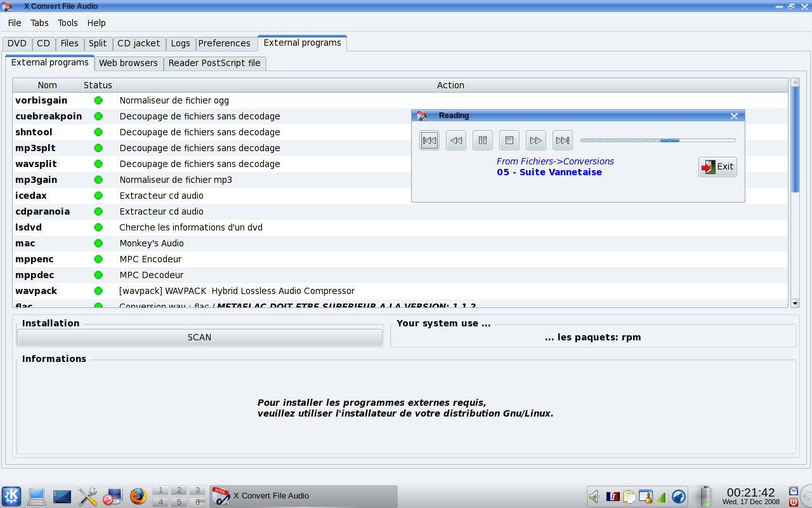Skip to start in the Reading player

pyautogui.click(x=429, y=140)
